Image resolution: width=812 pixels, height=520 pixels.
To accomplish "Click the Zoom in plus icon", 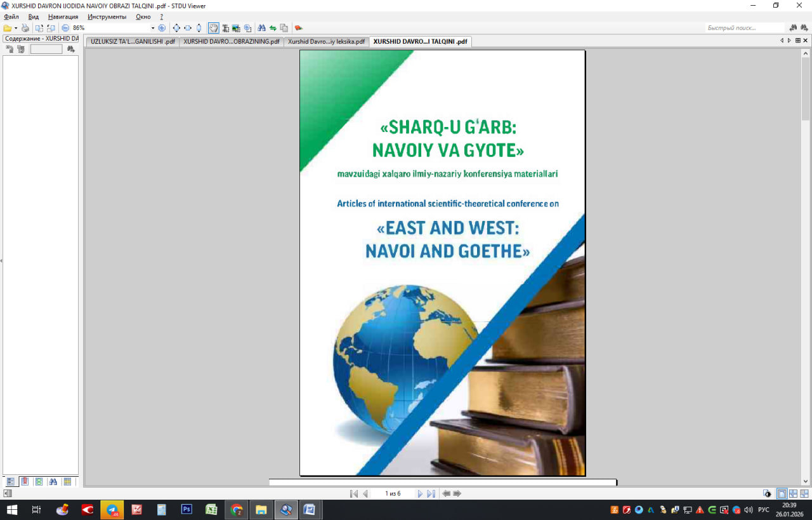I will (x=162, y=28).
